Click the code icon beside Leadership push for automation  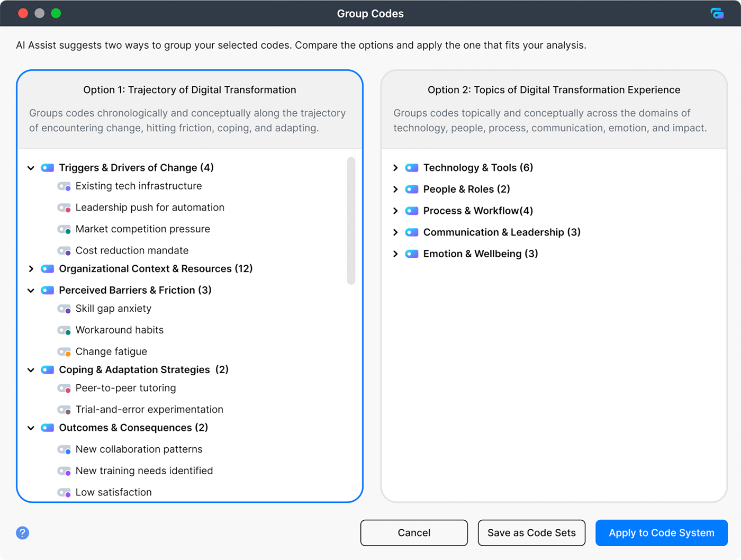64,208
